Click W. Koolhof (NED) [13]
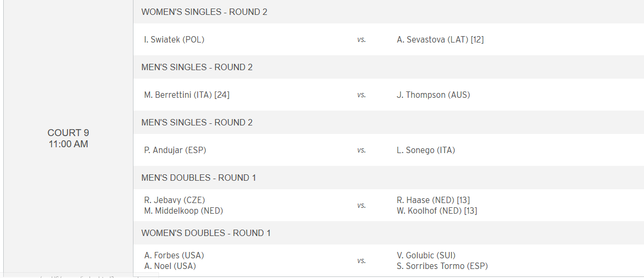 click(437, 210)
